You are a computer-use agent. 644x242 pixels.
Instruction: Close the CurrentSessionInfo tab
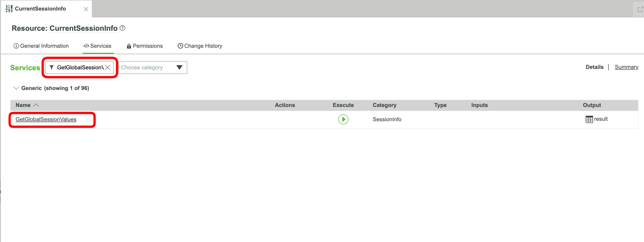pos(86,9)
